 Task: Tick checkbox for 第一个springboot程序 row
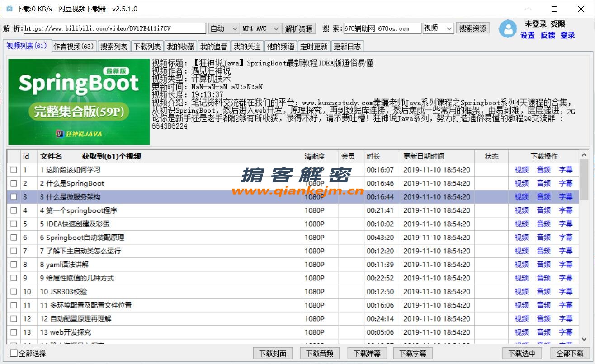click(x=14, y=210)
